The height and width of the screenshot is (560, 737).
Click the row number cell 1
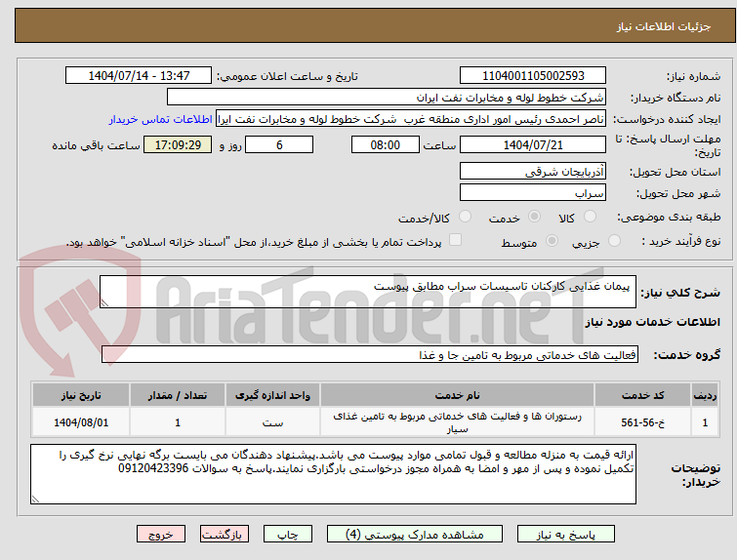(x=705, y=422)
